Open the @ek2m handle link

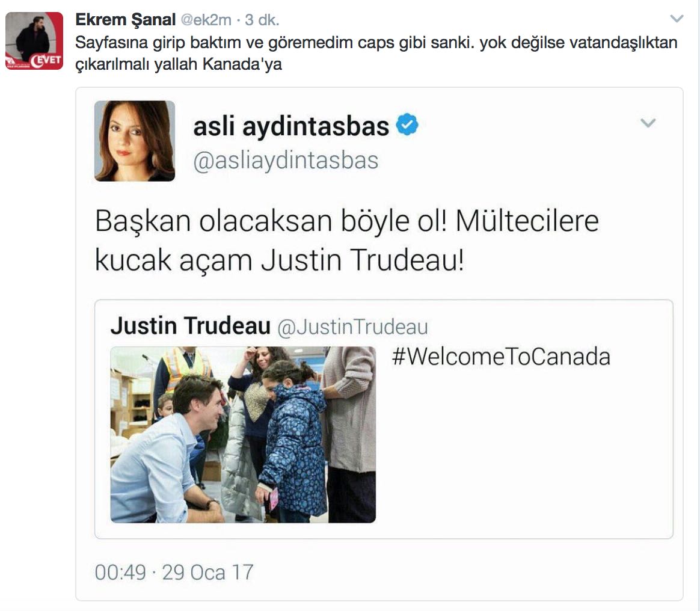pos(206,20)
